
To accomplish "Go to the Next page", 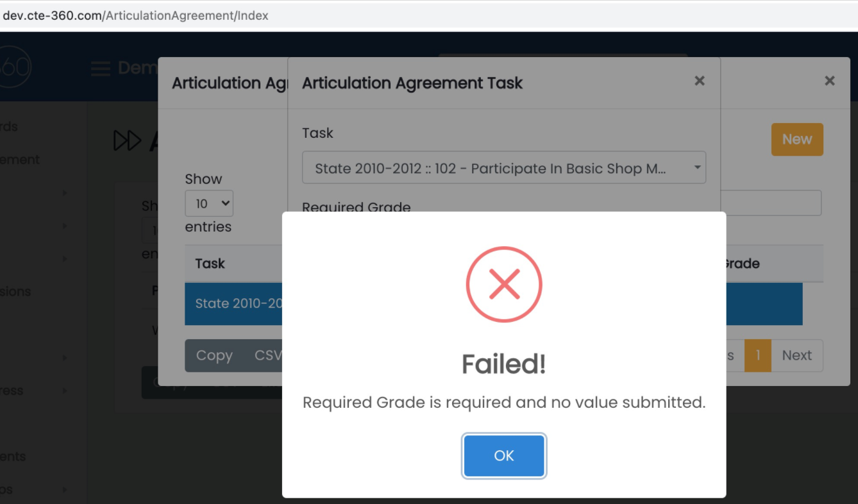I will (797, 355).
